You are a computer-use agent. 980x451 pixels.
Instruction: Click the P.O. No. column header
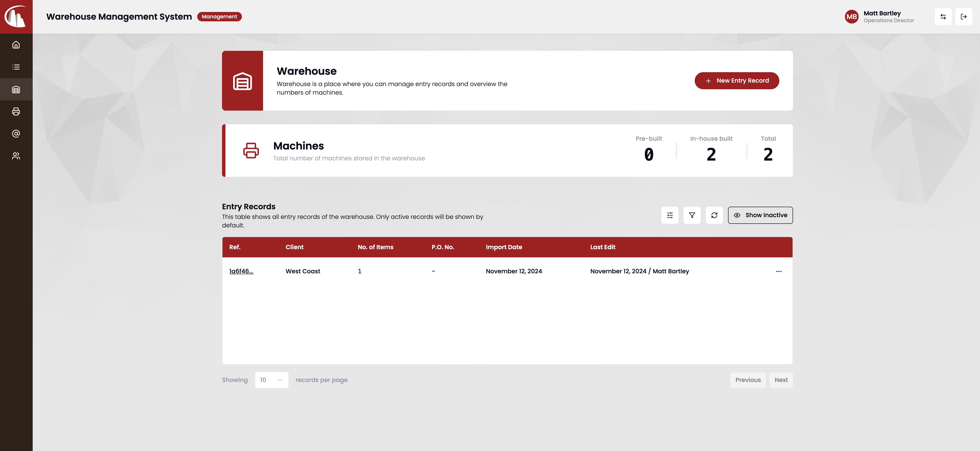[443, 247]
